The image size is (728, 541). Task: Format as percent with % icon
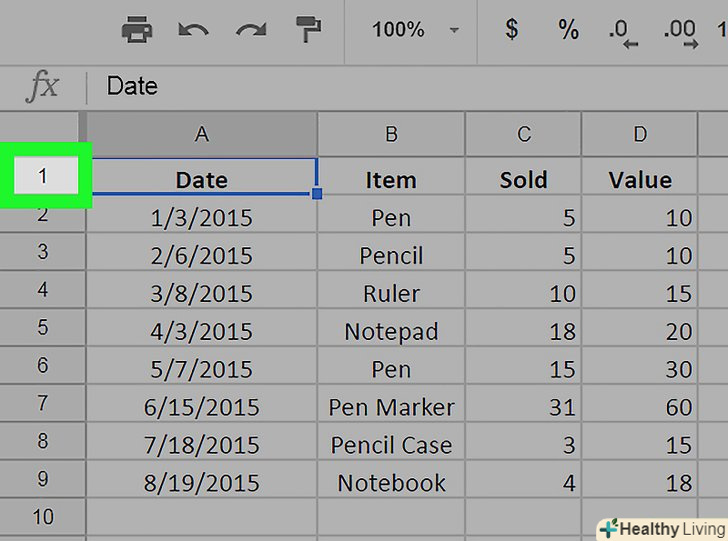pos(568,30)
